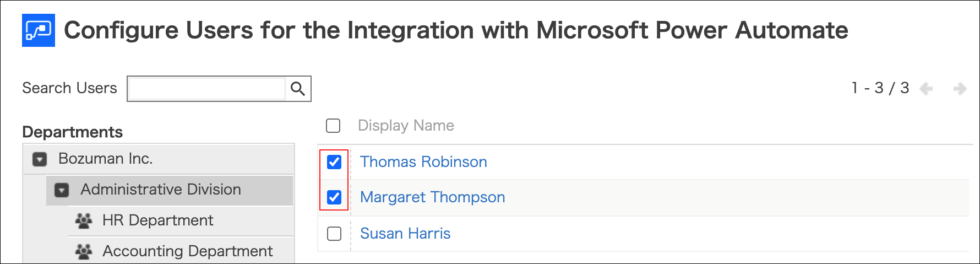
Task: Click the Accounting Department group icon
Action: 84,252
